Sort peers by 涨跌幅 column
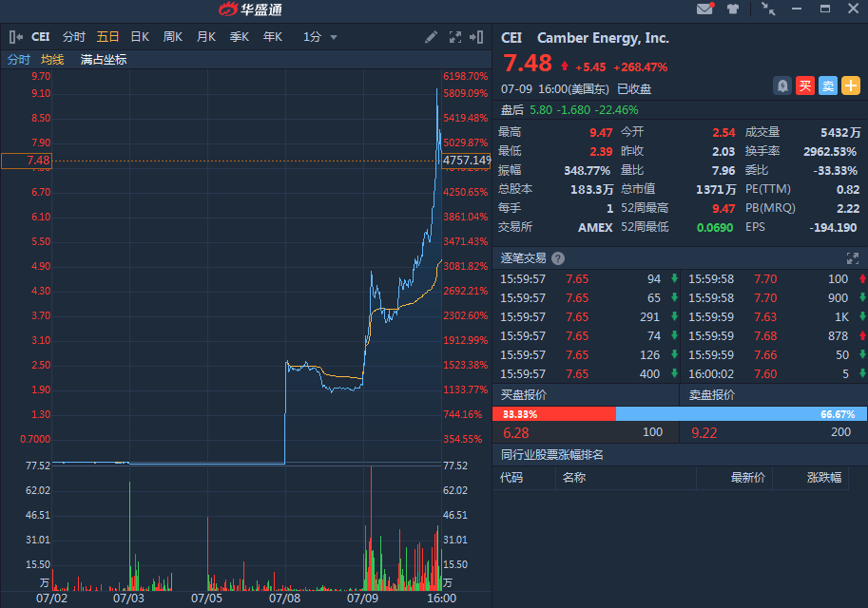 coord(824,478)
